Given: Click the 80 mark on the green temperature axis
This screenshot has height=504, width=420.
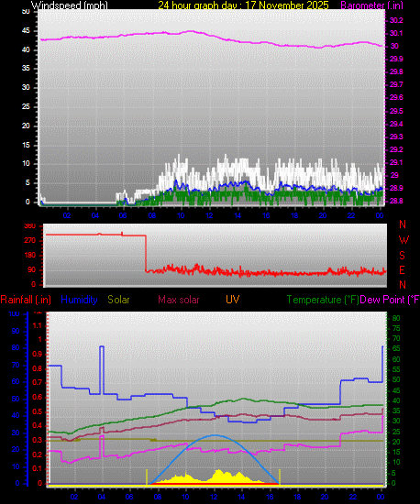Looking at the screenshot, I should click(x=396, y=318).
